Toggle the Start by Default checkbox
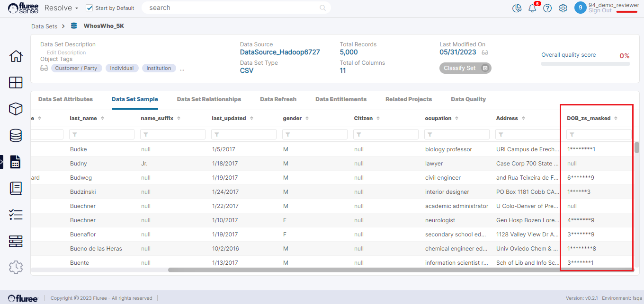Viewport: 644px width, 304px height. click(89, 8)
